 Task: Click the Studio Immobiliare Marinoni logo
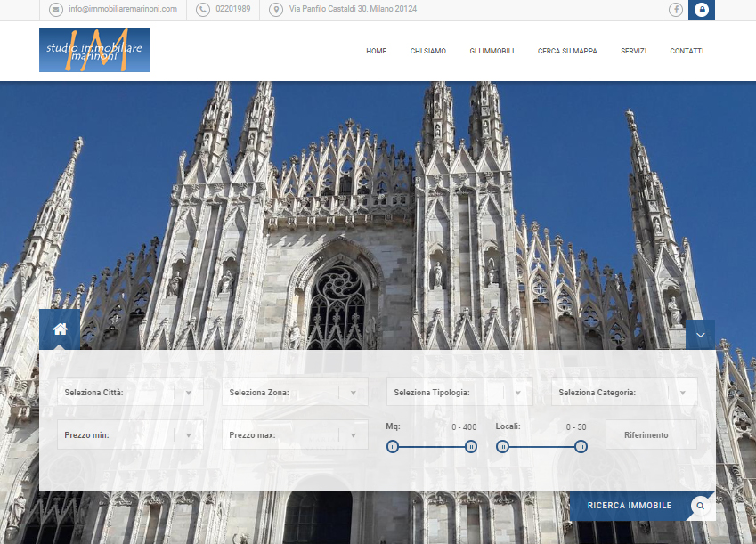[x=94, y=50]
